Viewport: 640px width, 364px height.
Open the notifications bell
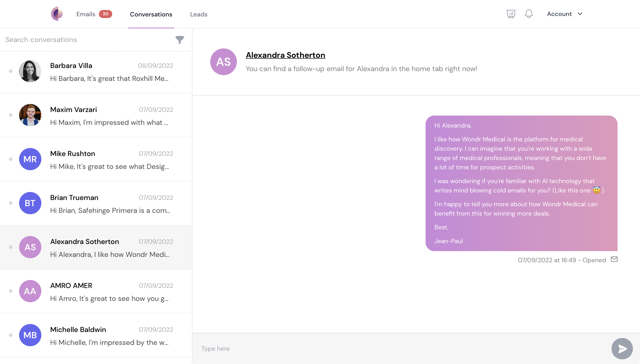click(x=528, y=14)
